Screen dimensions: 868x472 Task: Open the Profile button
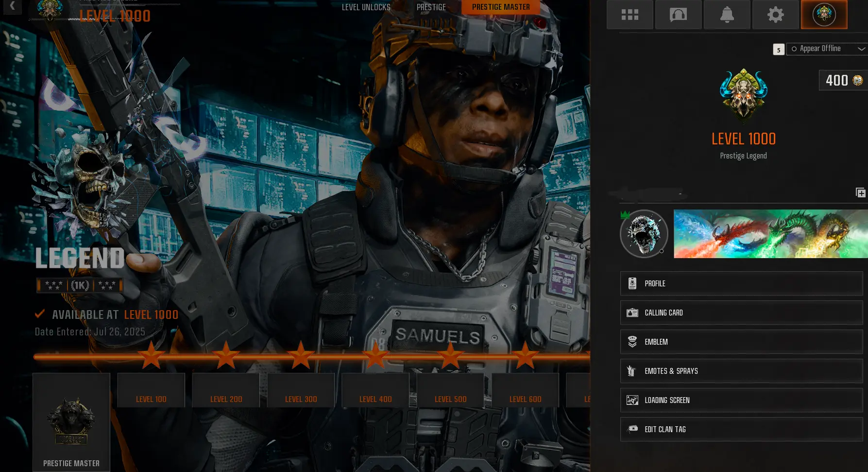[x=741, y=283]
